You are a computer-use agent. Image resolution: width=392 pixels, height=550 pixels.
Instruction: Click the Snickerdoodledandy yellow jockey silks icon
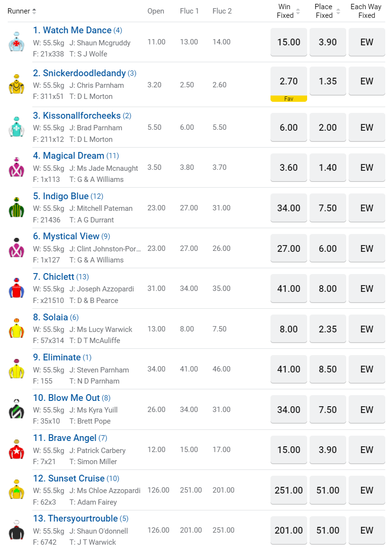click(16, 84)
